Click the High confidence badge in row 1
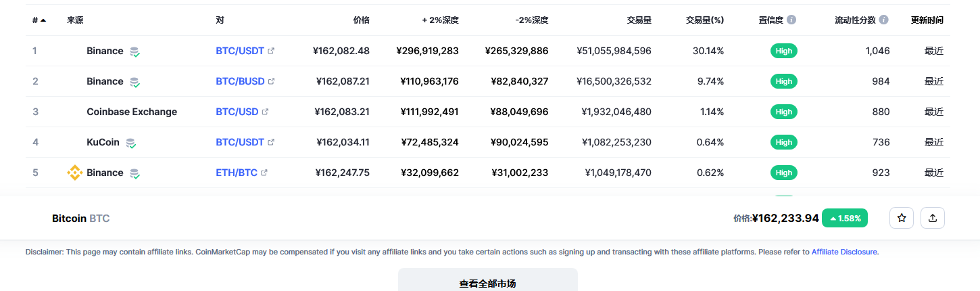The height and width of the screenshot is (291, 980). coord(783,51)
